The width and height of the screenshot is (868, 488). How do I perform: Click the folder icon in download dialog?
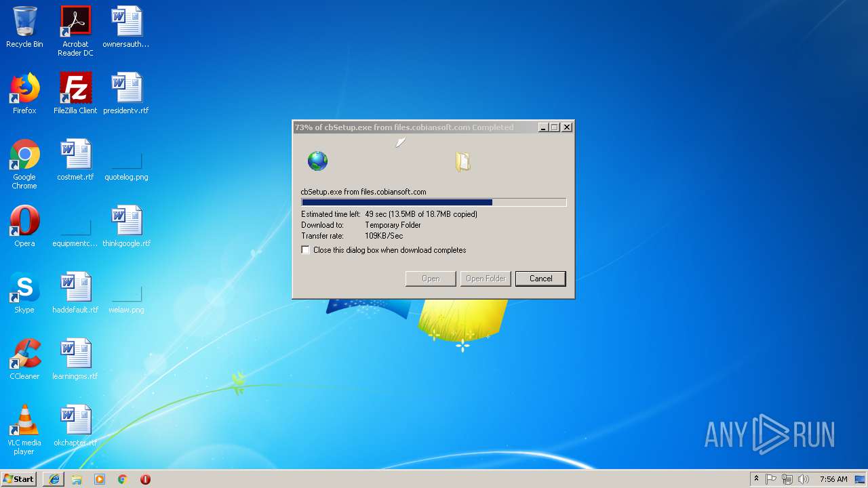pos(463,161)
